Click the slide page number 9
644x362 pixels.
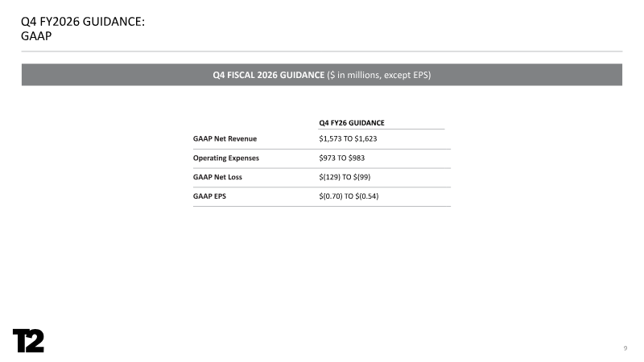[625, 348]
